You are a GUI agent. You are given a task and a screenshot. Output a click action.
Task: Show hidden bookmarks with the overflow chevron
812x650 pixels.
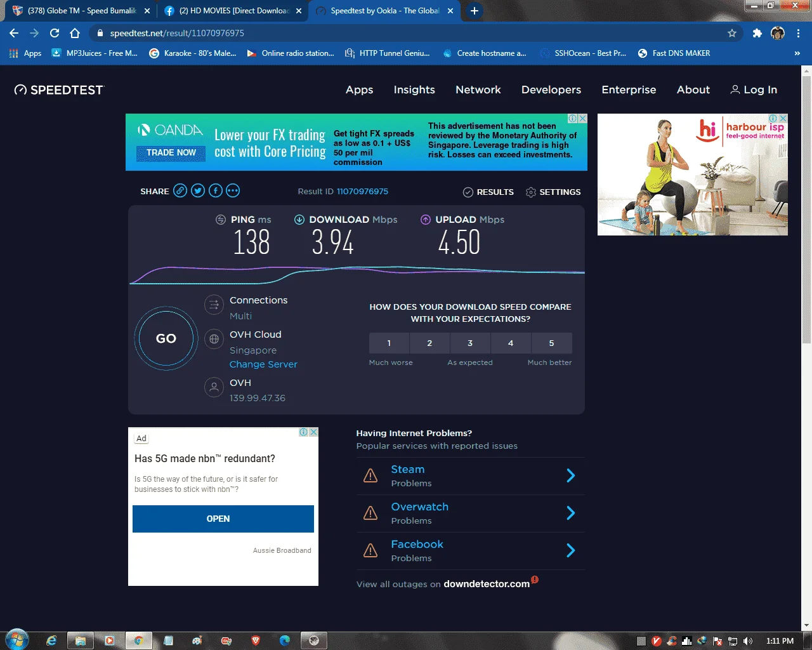797,53
